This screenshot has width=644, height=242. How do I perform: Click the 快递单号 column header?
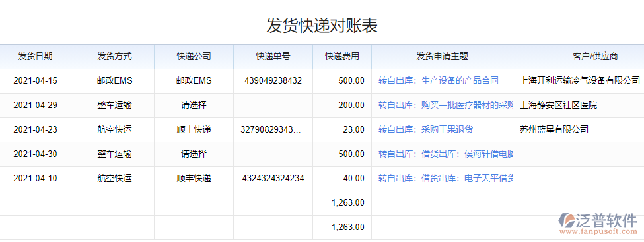click(273, 57)
